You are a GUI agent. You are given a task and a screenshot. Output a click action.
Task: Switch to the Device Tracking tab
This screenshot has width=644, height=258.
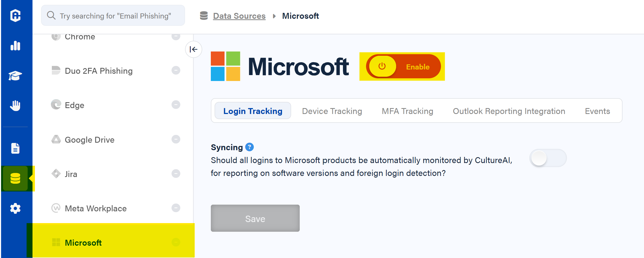click(332, 111)
